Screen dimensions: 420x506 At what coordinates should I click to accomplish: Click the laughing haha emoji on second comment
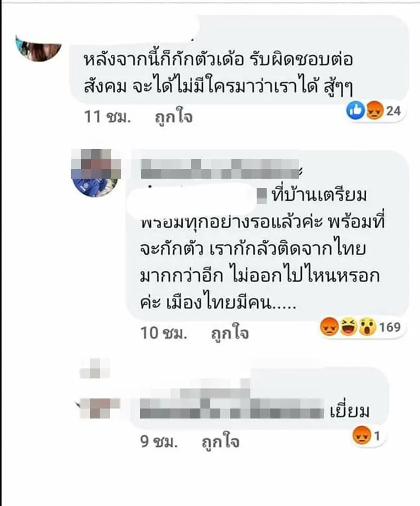point(348,327)
